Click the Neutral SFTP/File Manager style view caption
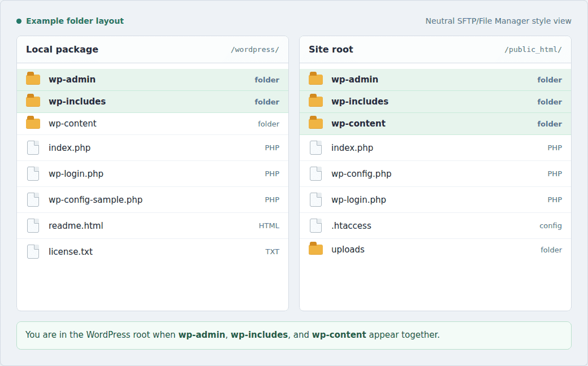 click(498, 21)
